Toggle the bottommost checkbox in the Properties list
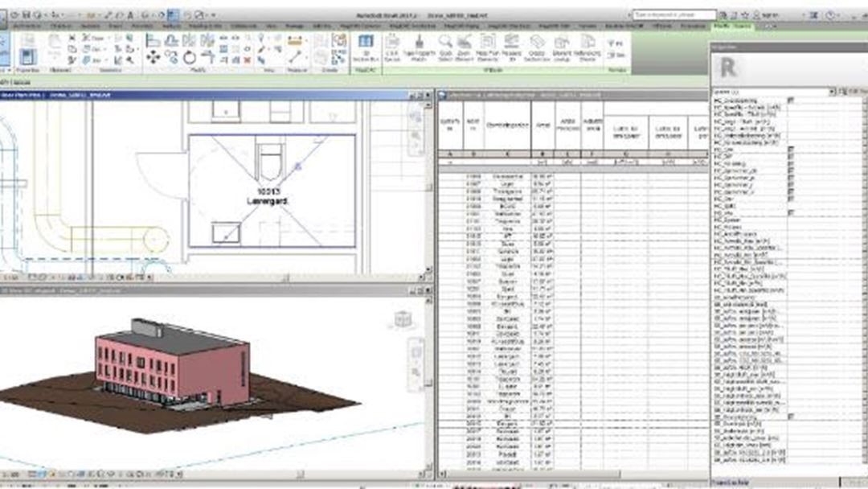 pos(790,417)
